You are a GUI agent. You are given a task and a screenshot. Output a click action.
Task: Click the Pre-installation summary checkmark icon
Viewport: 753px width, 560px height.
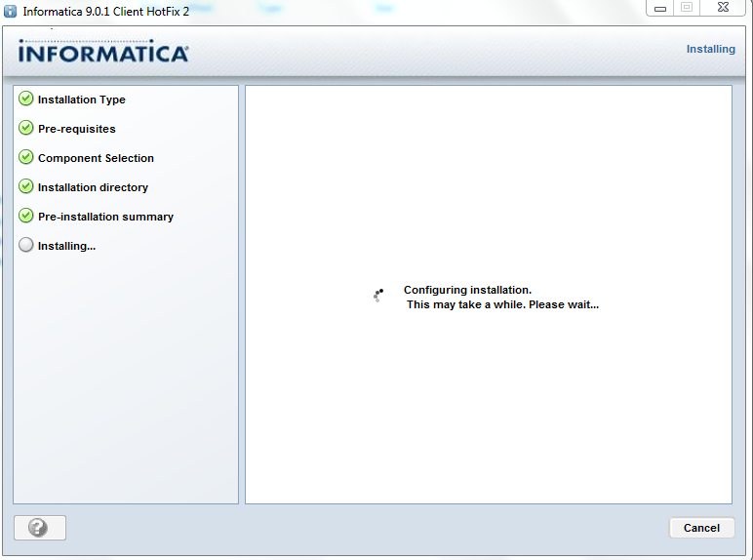click(x=26, y=217)
